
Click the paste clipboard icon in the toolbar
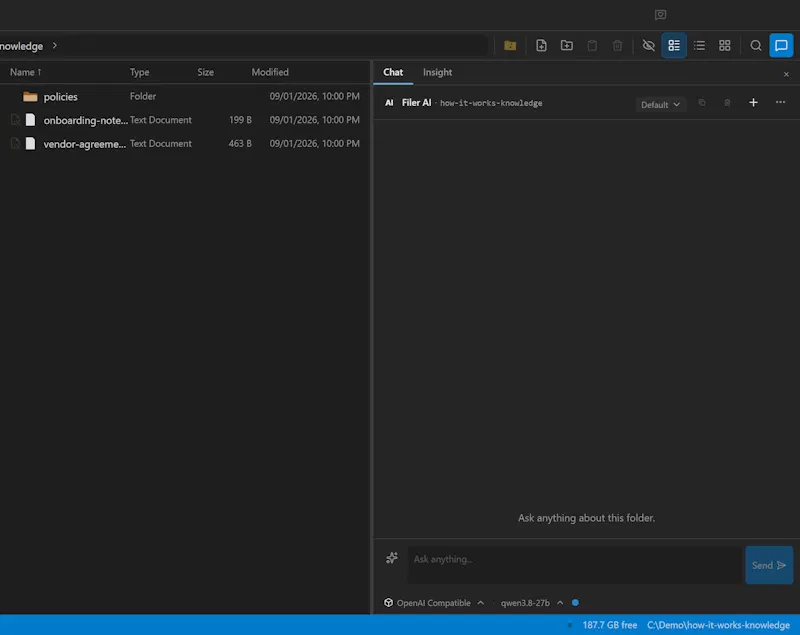(x=592, y=45)
